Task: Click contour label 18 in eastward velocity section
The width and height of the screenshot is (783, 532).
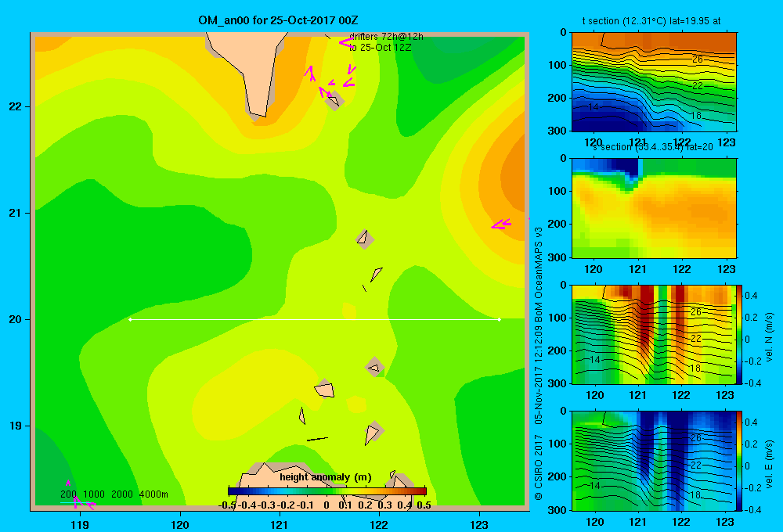Action: coord(695,495)
